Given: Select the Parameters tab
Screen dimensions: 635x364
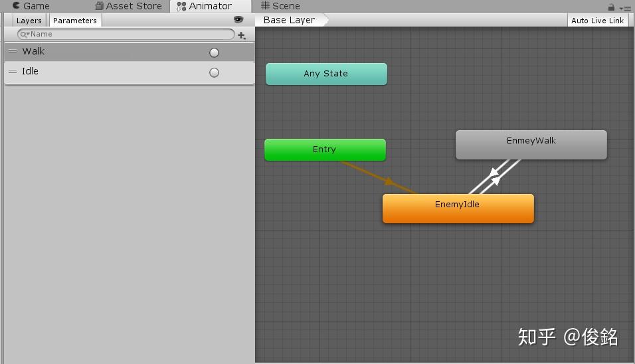Looking at the screenshot, I should coord(75,20).
